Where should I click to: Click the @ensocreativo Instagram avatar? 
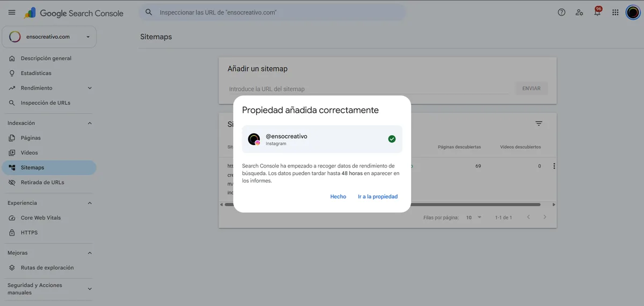[x=254, y=139]
